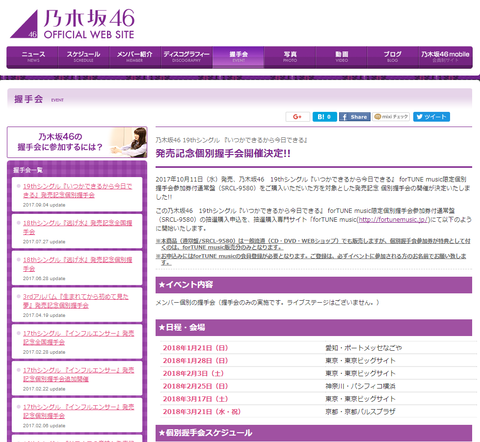Click the ★日程・会場 section header
Image resolution: width=480 pixels, height=442 pixels.
point(314,327)
